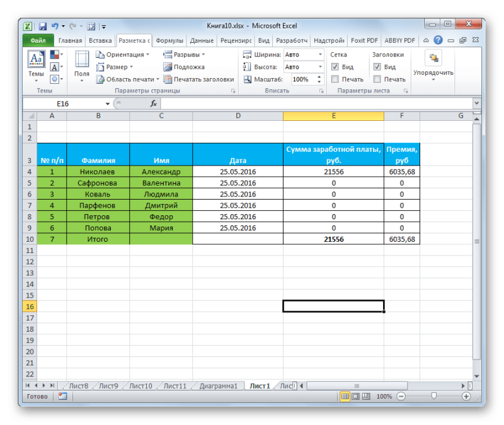The image size is (504, 425).
Task: Switch to the Formulas (Формулы) tab
Action: coord(169,40)
